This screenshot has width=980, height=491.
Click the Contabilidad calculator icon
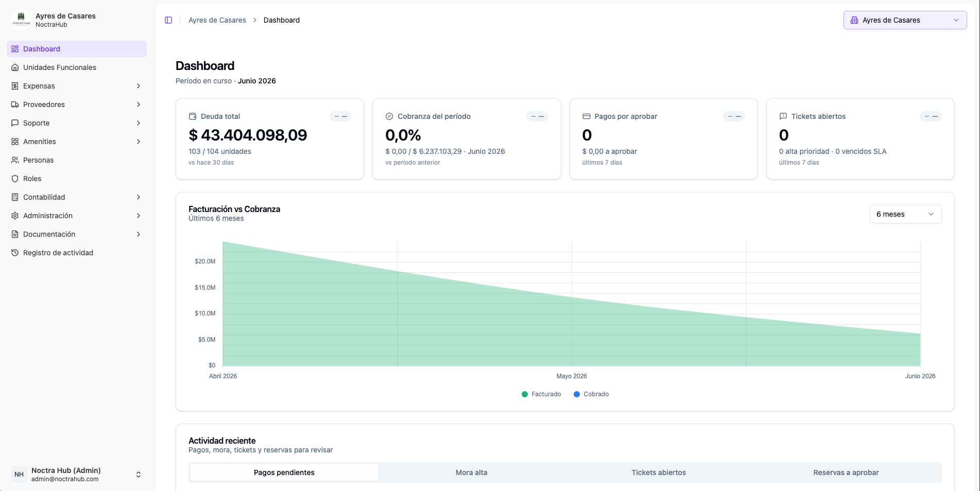(x=15, y=197)
